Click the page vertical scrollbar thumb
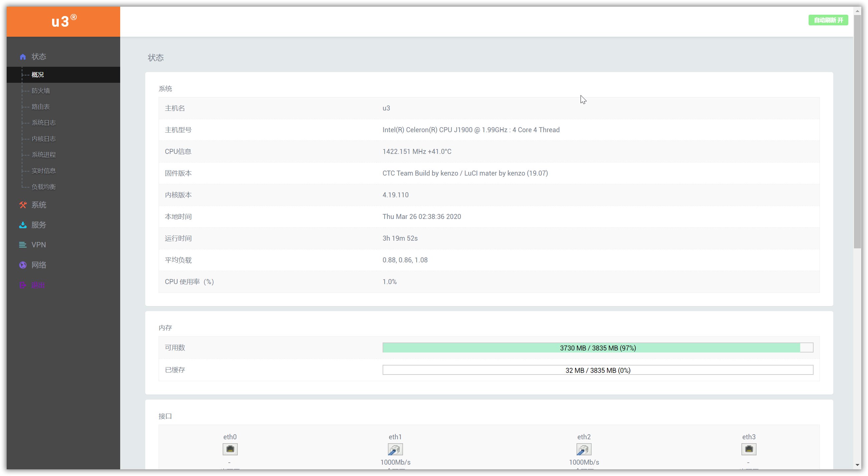868x476 pixels. tap(857, 132)
